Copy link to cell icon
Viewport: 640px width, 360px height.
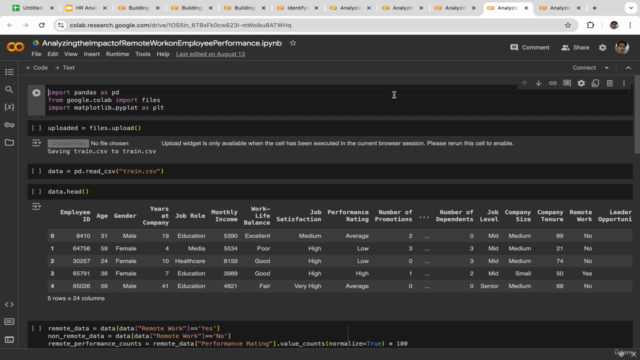click(553, 83)
